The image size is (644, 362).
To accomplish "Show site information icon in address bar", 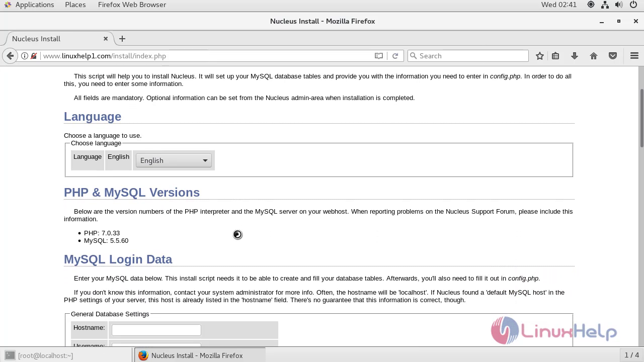I will coord(24,56).
